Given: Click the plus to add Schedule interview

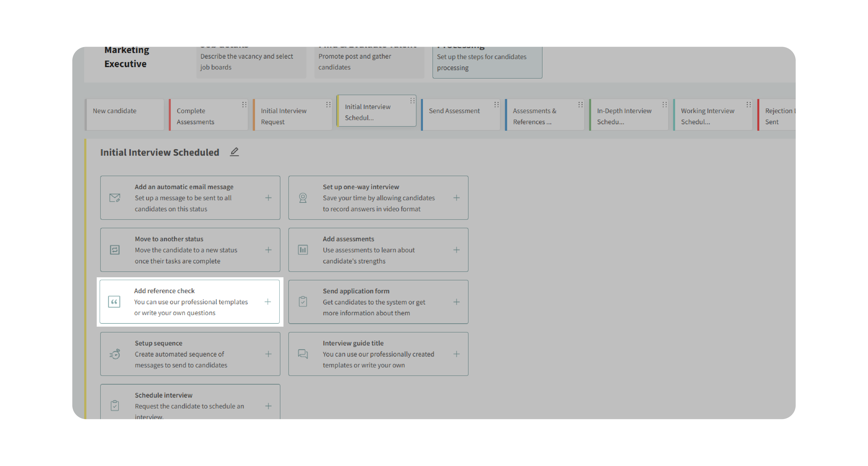Looking at the screenshot, I should click(268, 406).
